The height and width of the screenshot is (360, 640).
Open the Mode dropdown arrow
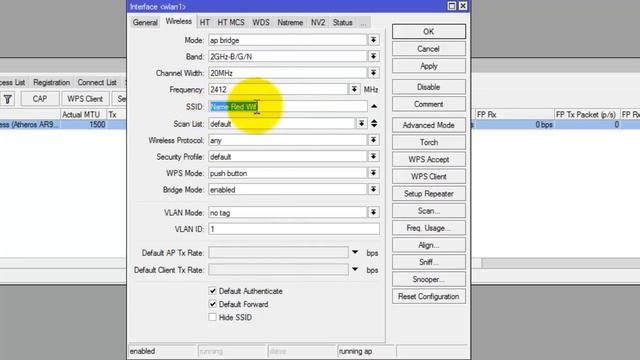[373, 40]
